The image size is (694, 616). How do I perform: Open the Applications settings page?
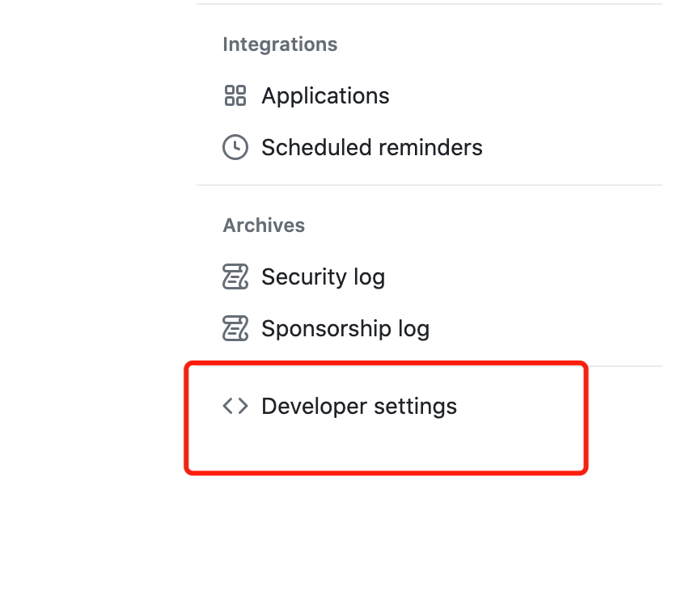point(325,96)
